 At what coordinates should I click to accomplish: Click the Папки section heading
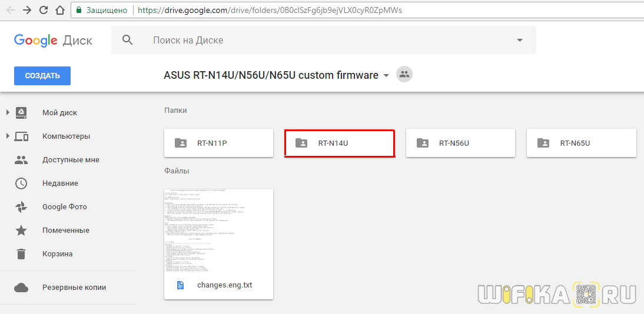pos(176,111)
